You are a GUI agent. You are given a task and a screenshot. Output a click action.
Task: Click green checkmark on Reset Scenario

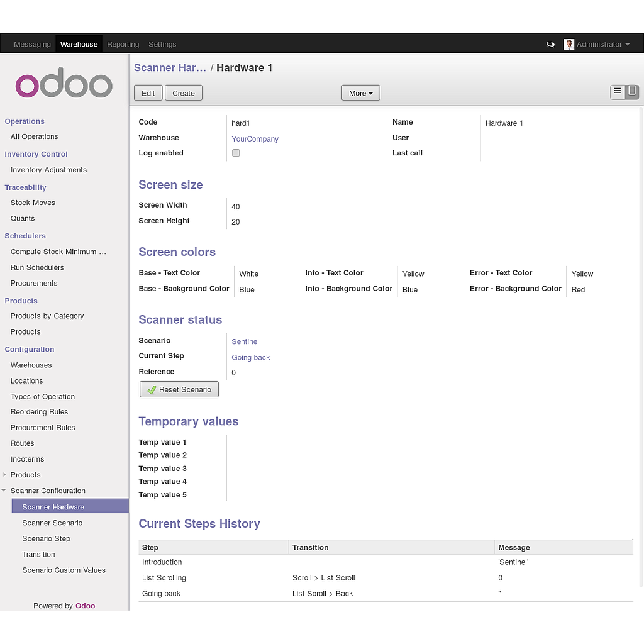151,390
